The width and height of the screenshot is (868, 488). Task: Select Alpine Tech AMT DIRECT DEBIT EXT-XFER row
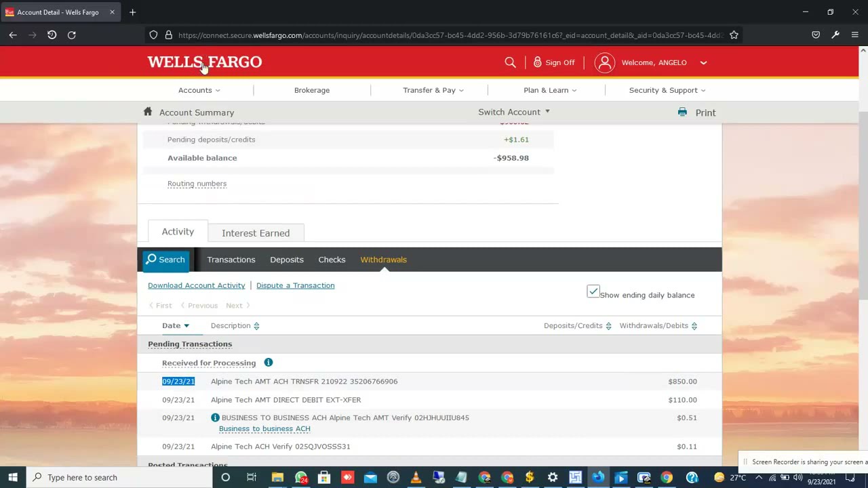click(x=429, y=400)
